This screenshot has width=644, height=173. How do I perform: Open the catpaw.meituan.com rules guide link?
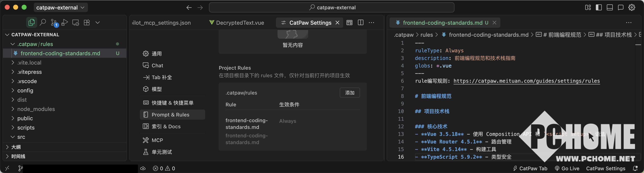coord(527,81)
